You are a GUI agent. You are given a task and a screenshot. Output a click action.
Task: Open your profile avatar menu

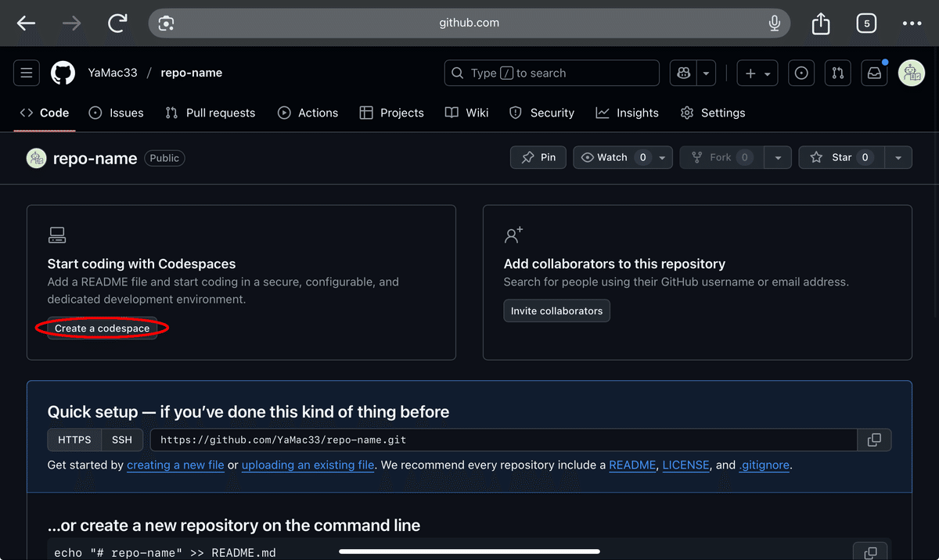point(911,73)
